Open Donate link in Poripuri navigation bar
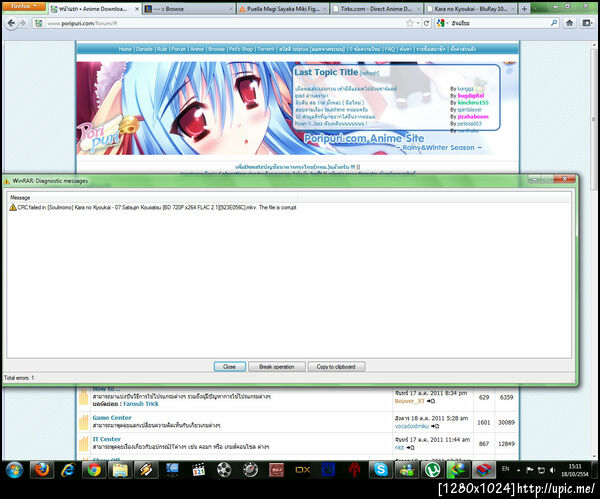 pos(144,49)
